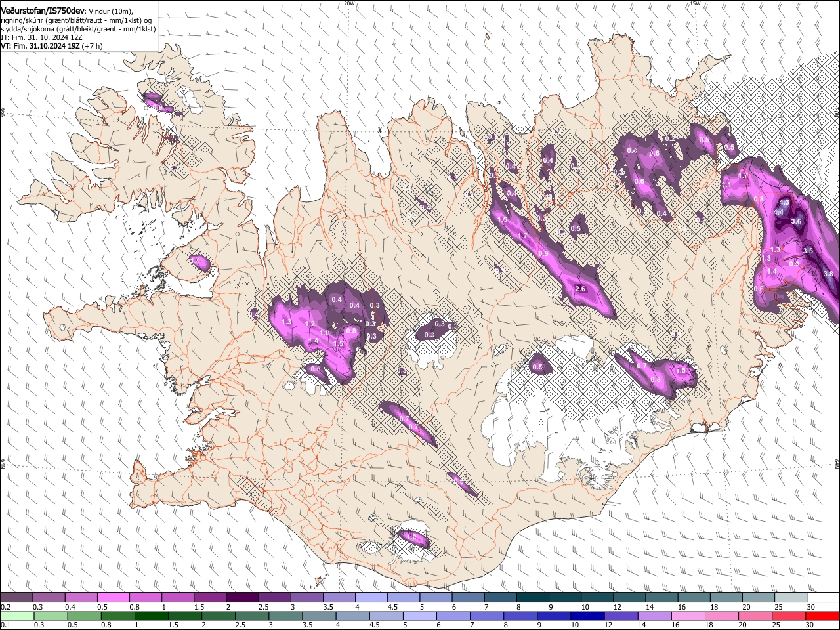Screen dimensions: 840x630
Task: Click the 14 label in the rain legend row
Action: (x=642, y=625)
